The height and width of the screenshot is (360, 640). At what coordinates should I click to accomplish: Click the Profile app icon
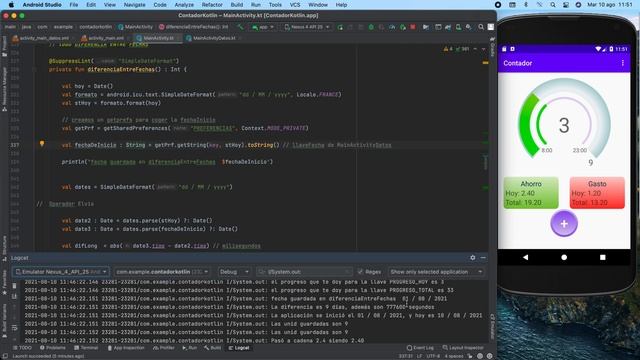pos(392,27)
